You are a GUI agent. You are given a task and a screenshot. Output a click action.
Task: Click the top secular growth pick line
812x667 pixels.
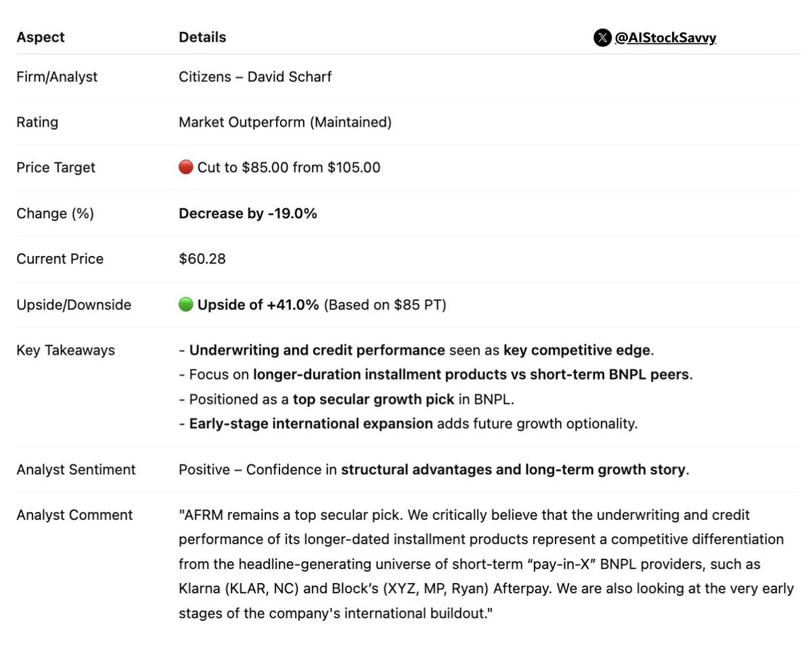coord(346,399)
